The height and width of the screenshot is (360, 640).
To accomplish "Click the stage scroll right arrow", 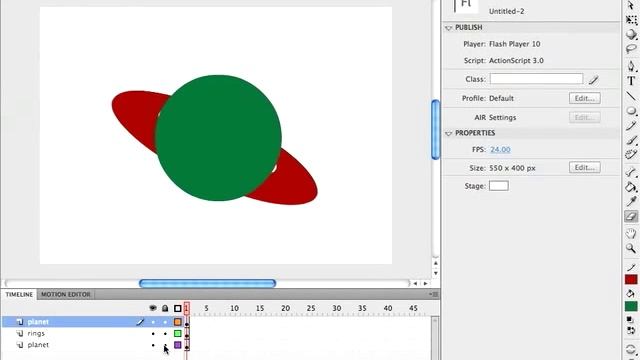I will click(425, 283).
